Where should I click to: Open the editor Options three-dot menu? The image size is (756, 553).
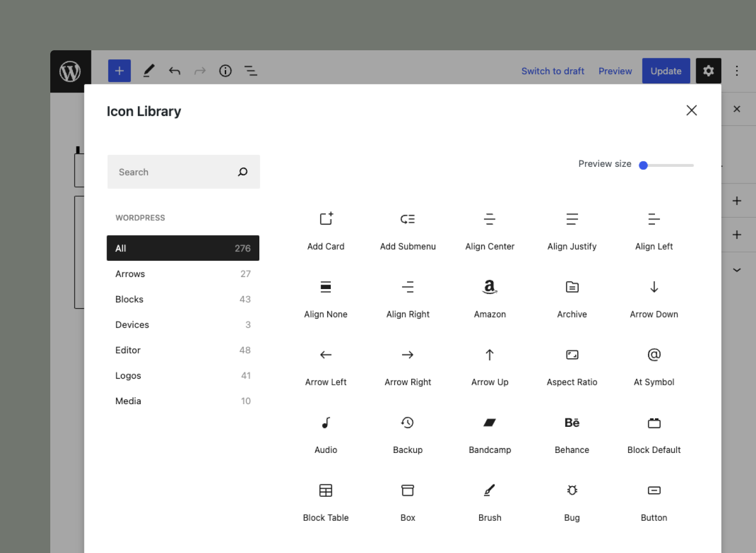coord(737,71)
